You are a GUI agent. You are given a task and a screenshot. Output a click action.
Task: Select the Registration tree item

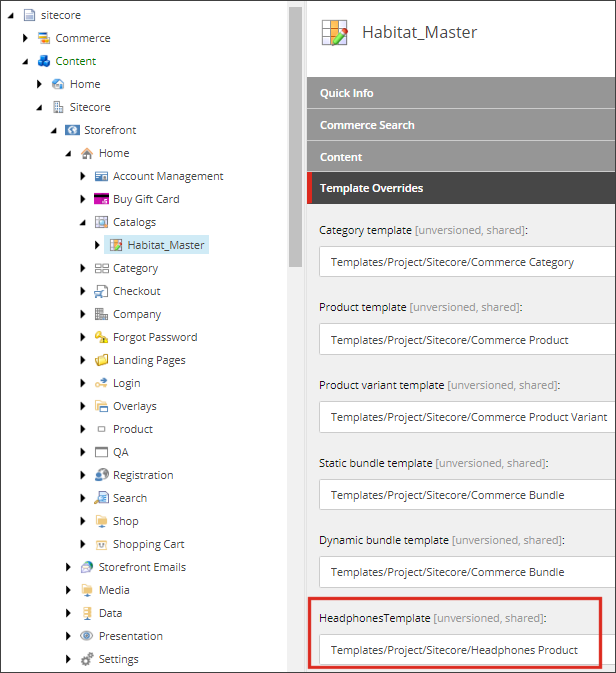(143, 475)
